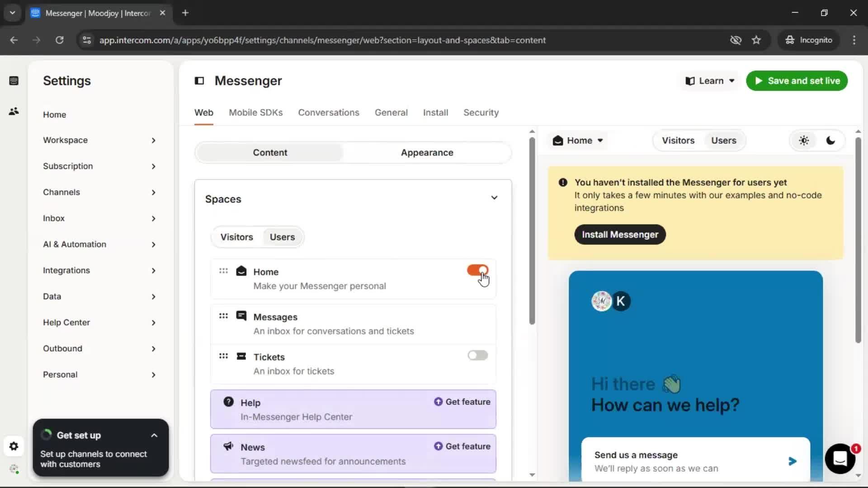Open the Intercom inbox icon in left rail
The height and width of the screenshot is (488, 868).
(x=14, y=81)
